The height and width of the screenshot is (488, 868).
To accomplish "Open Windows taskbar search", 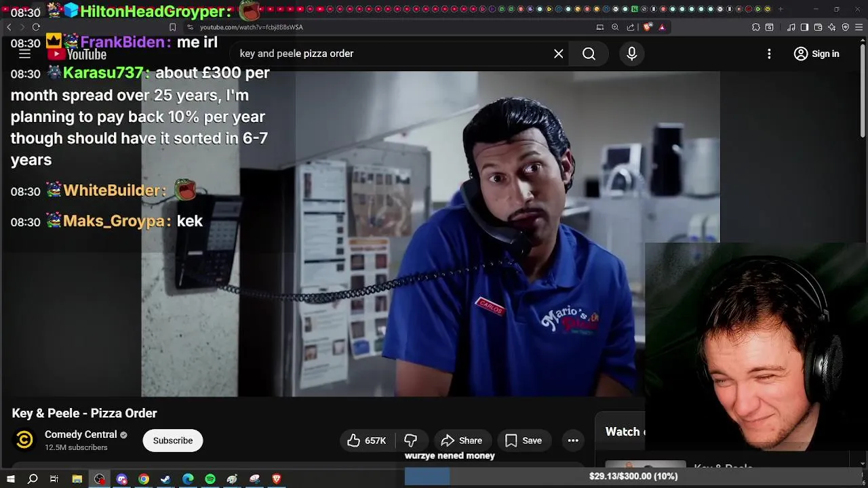I will tap(33, 479).
